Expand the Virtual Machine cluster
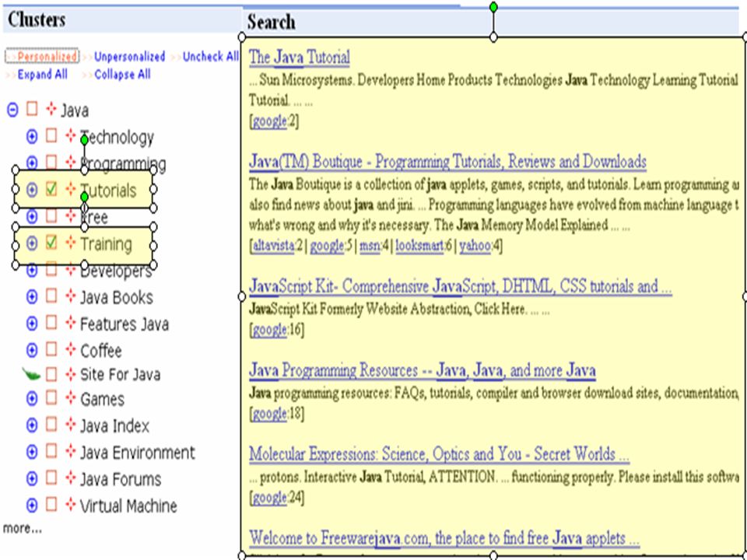The height and width of the screenshot is (560, 747). [31, 506]
